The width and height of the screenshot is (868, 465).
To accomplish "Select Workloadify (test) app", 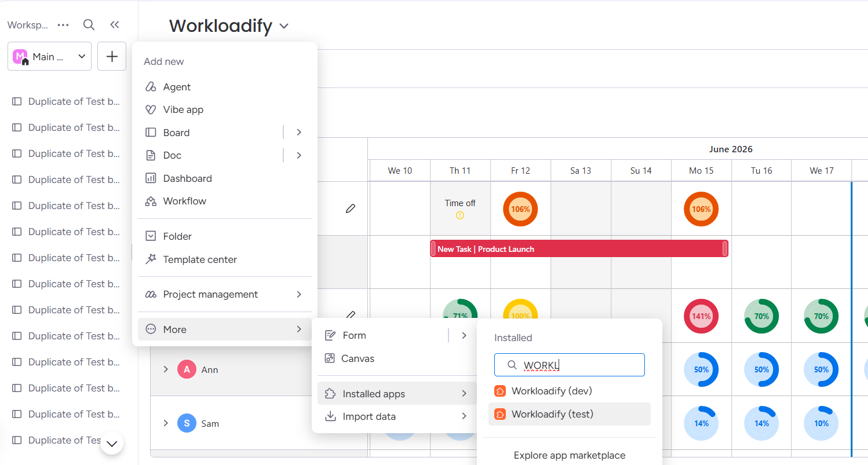I will click(x=570, y=414).
